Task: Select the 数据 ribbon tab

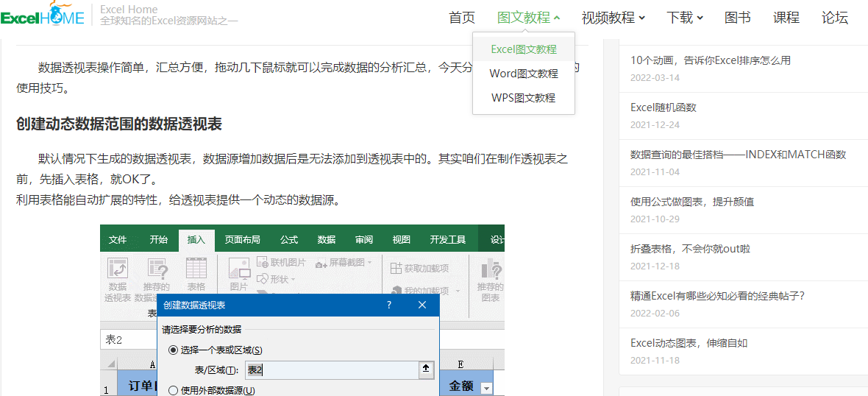Action: tap(327, 240)
